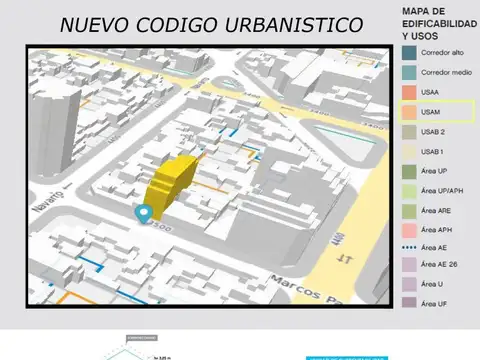Click the 'Área UP' legend label
The height and width of the screenshot is (360, 480).
434,171
